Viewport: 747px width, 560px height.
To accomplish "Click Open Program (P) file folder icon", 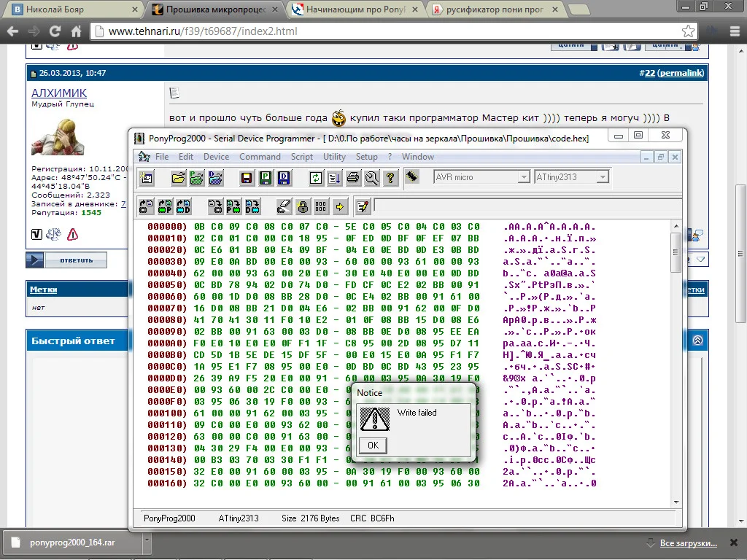I will coord(196,178).
